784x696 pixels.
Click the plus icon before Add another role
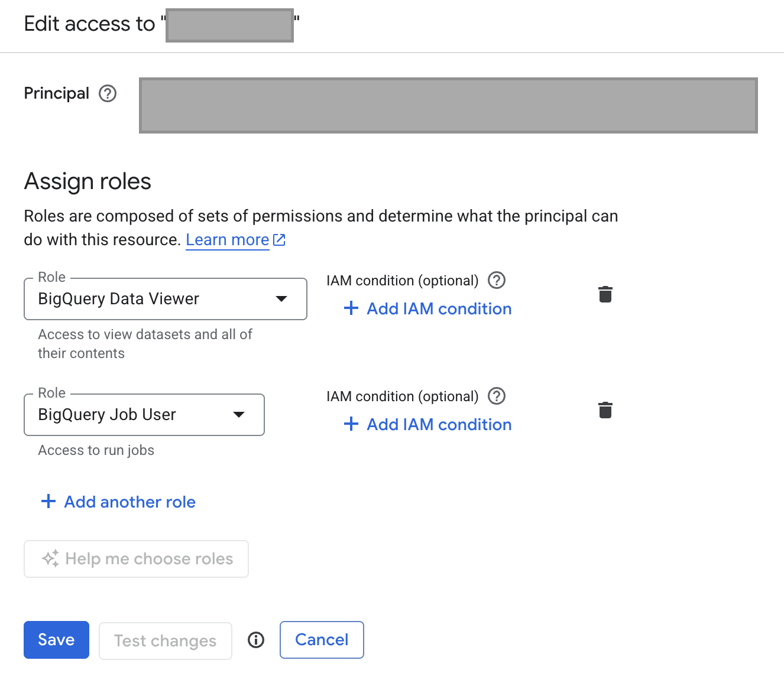pos(48,502)
